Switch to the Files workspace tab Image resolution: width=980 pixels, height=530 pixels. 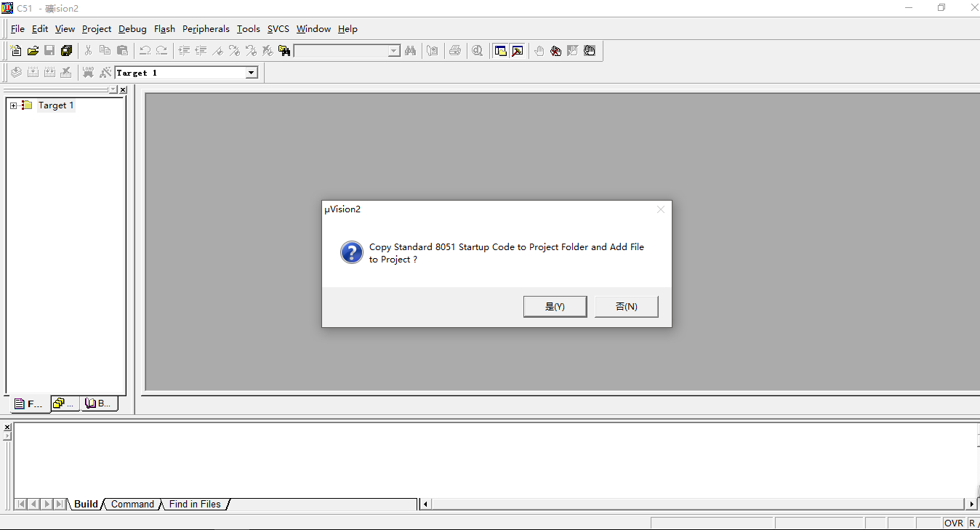click(x=29, y=403)
